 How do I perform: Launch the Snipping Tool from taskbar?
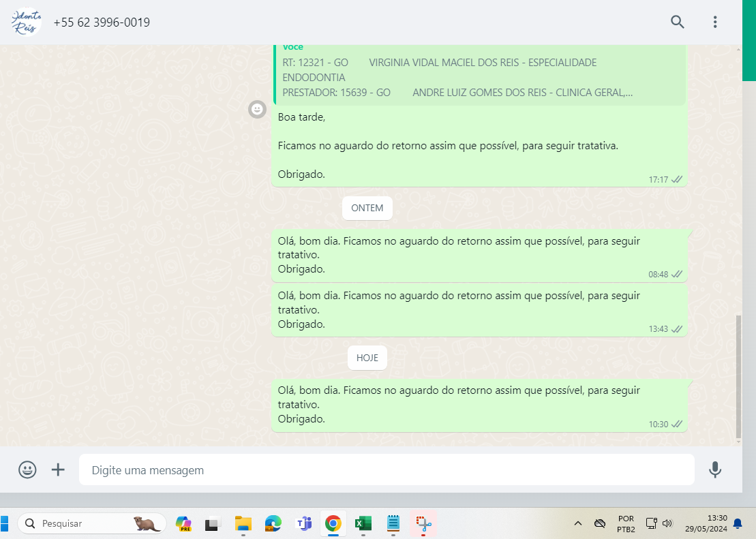423,523
